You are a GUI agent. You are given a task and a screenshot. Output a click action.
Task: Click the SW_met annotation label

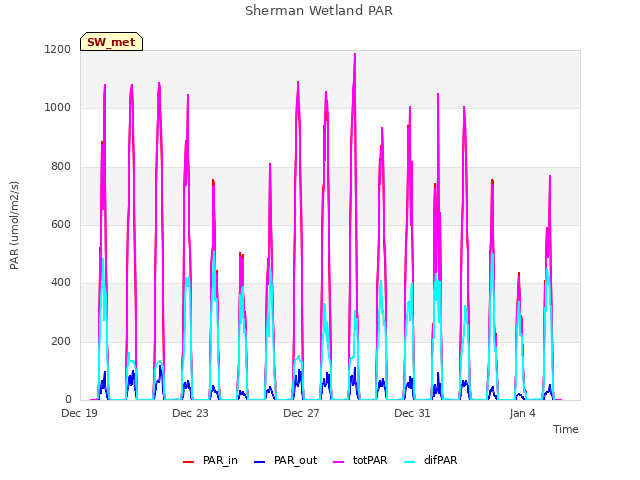pos(111,42)
